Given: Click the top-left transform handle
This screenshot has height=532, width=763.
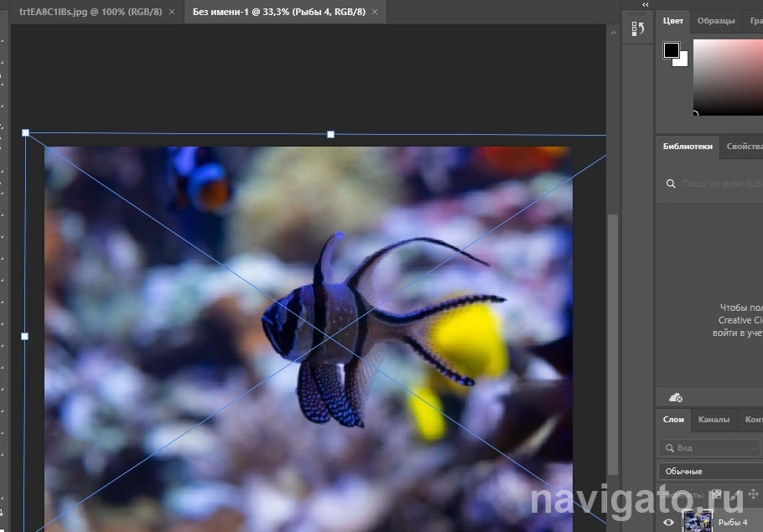Looking at the screenshot, I should (x=25, y=132).
